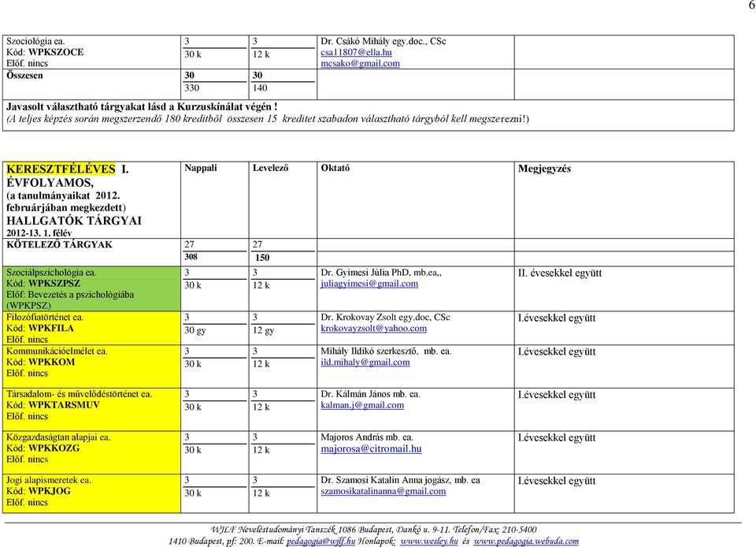The height and width of the screenshot is (547, 756).
Task: Click the remark "II. évesekkel együtt"
Action: (x=560, y=273)
